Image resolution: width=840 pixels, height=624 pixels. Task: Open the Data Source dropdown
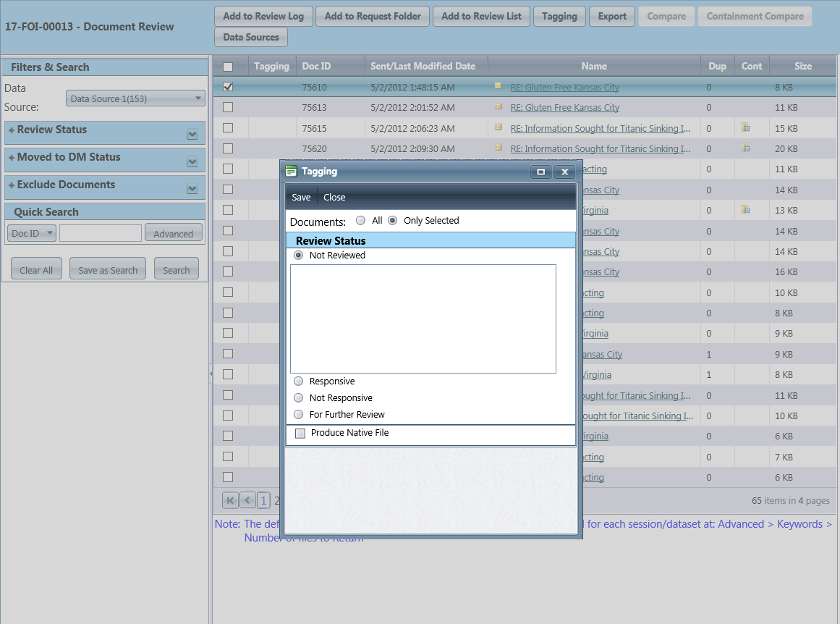click(x=135, y=98)
